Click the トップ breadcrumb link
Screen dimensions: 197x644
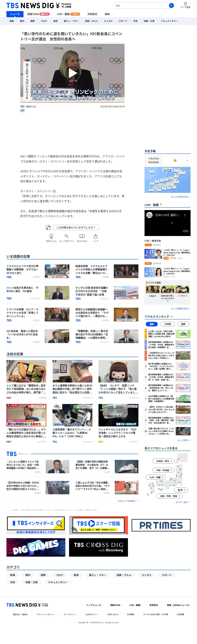click(x=9, y=510)
